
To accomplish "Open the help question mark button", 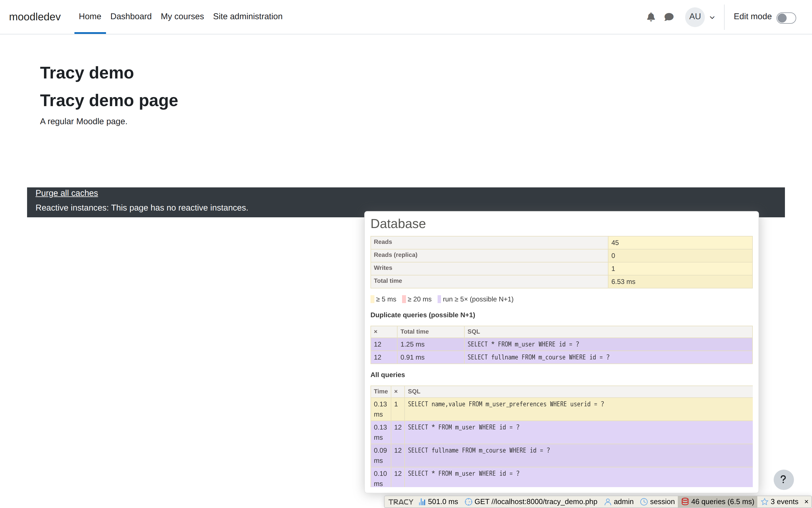I will [x=783, y=479].
